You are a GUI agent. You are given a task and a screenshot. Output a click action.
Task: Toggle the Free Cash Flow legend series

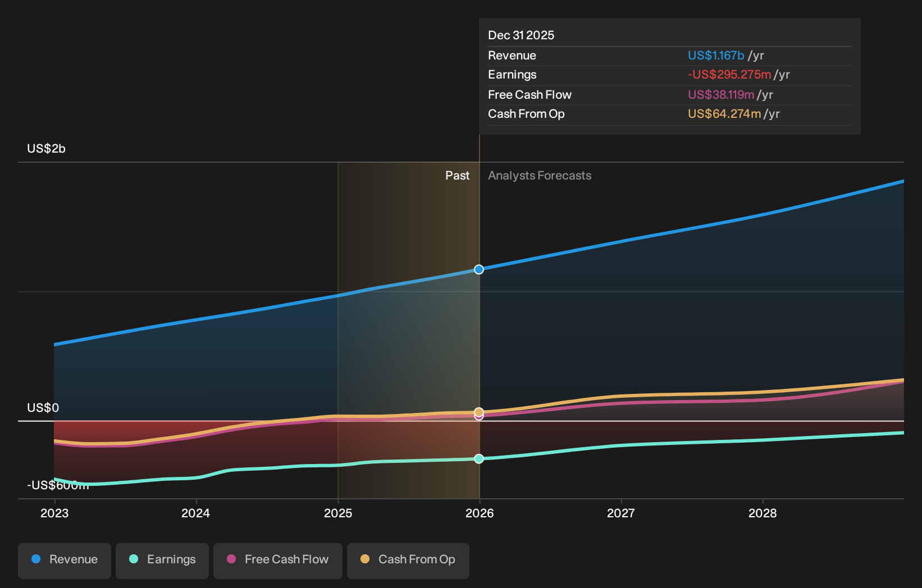point(278,561)
